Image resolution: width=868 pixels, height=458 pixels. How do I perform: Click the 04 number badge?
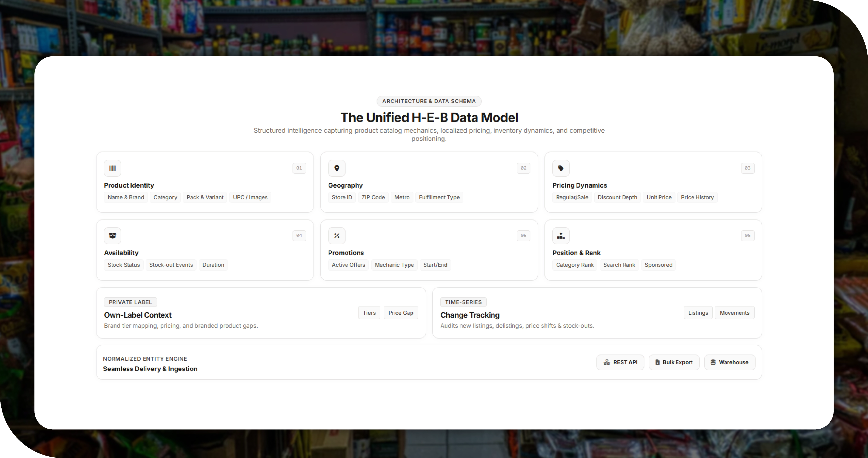pyautogui.click(x=299, y=236)
